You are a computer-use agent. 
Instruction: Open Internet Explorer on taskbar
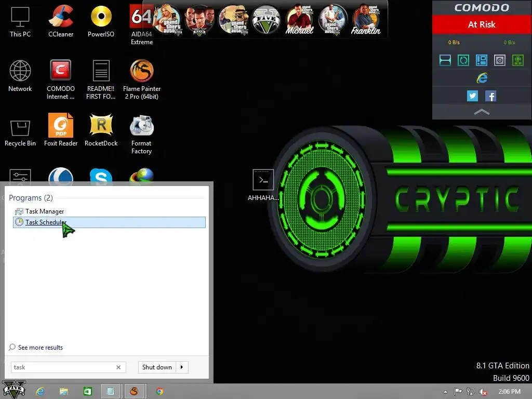coord(41,392)
